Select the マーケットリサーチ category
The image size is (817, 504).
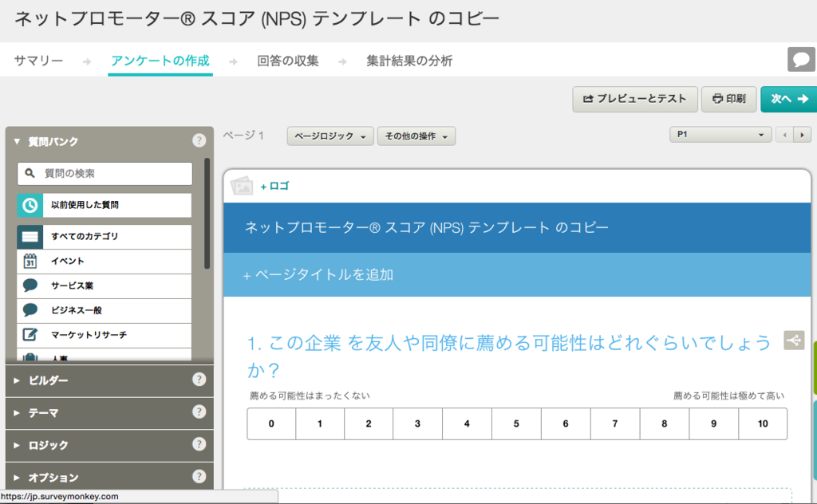[x=105, y=335]
